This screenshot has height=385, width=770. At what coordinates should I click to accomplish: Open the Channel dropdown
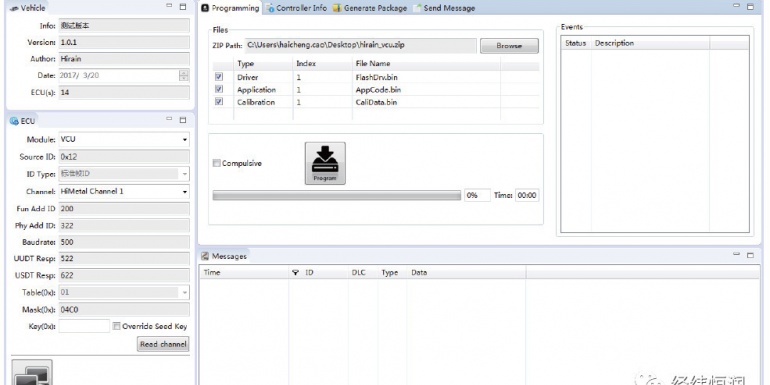[185, 192]
